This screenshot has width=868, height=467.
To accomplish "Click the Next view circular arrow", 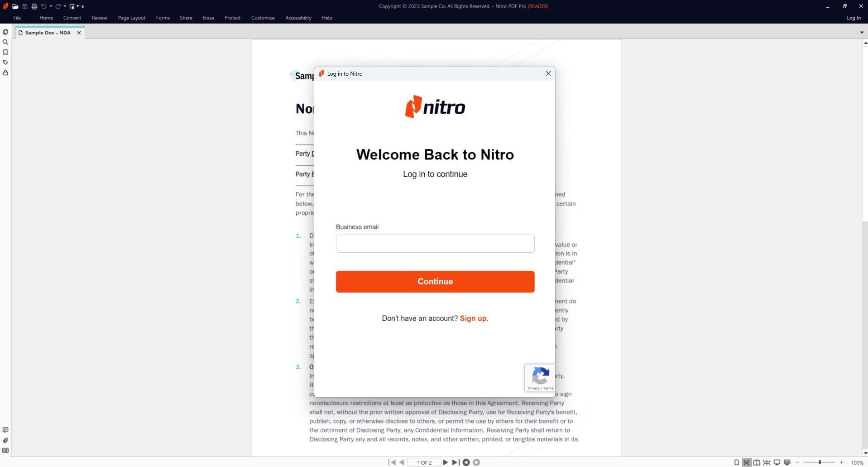I will click(476, 462).
